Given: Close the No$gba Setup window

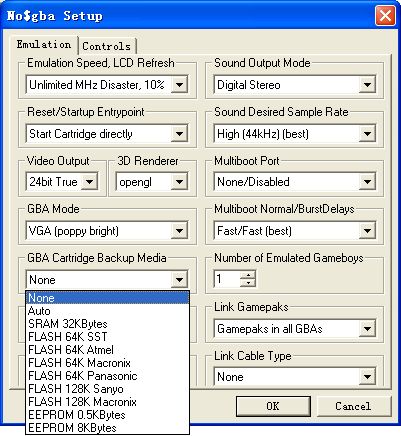Looking at the screenshot, I should (385, 16).
